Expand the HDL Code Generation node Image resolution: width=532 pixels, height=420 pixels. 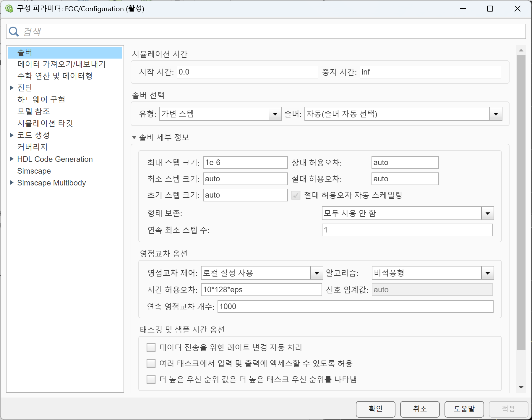click(x=12, y=159)
